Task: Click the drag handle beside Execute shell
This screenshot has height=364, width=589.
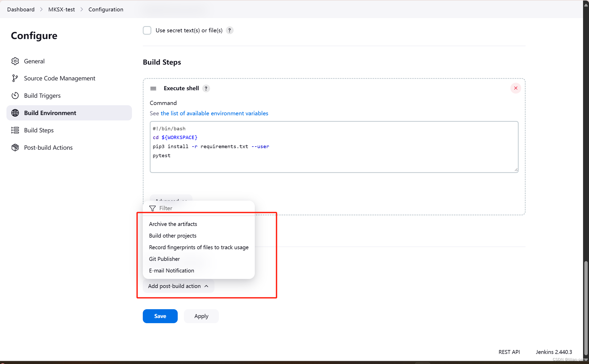Action: tap(153, 88)
